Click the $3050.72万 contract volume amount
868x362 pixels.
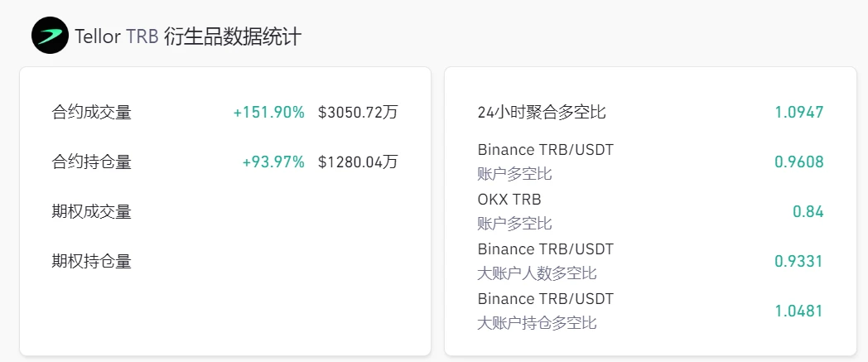point(358,112)
